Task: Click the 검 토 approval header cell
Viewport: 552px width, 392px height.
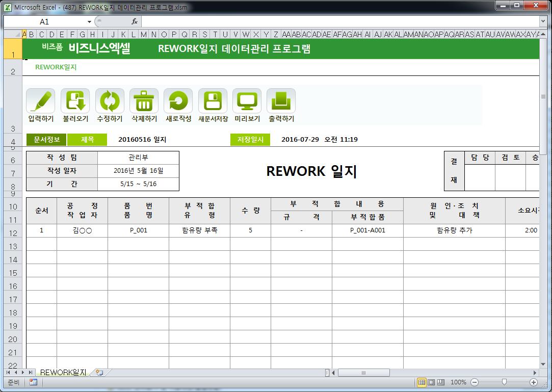Action: [510, 158]
